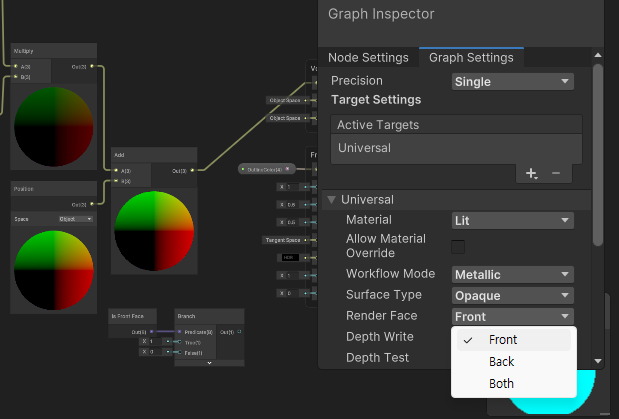Click the Depth Write label

coord(380,337)
